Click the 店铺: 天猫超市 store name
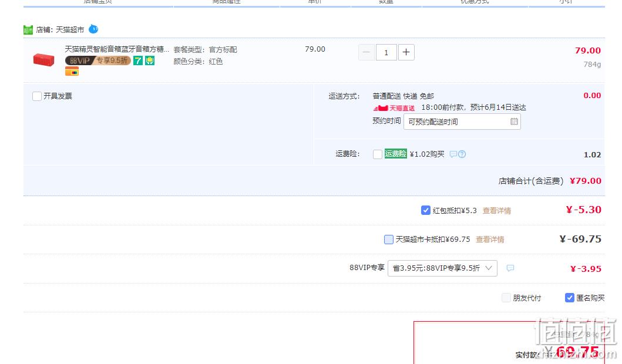The image size is (622, 364). 60,30
